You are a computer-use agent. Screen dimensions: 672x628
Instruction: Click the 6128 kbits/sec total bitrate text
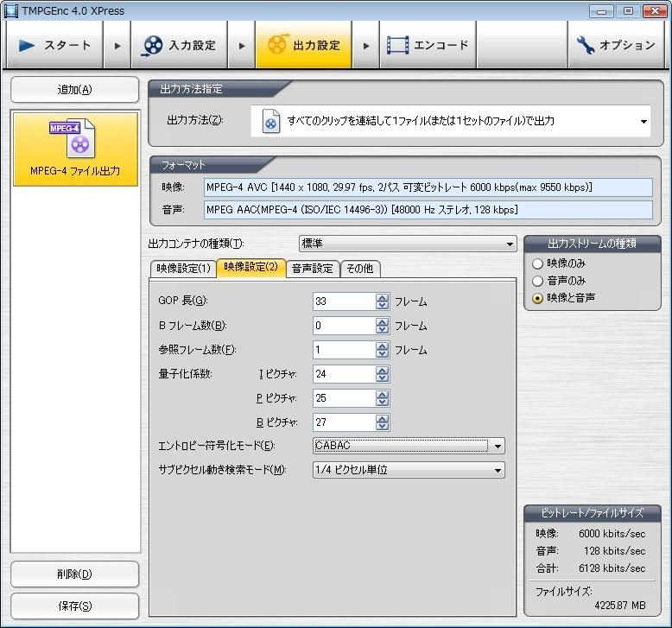coord(612,568)
